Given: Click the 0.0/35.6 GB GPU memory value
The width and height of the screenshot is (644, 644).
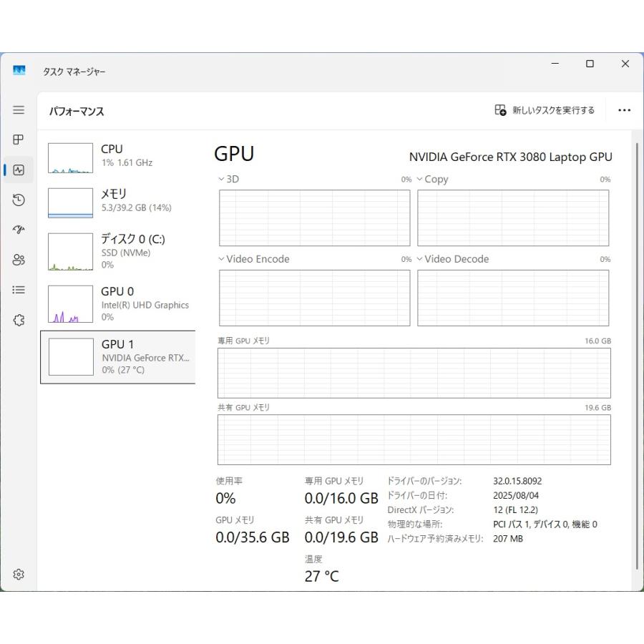Looking at the screenshot, I should pyautogui.click(x=253, y=537).
